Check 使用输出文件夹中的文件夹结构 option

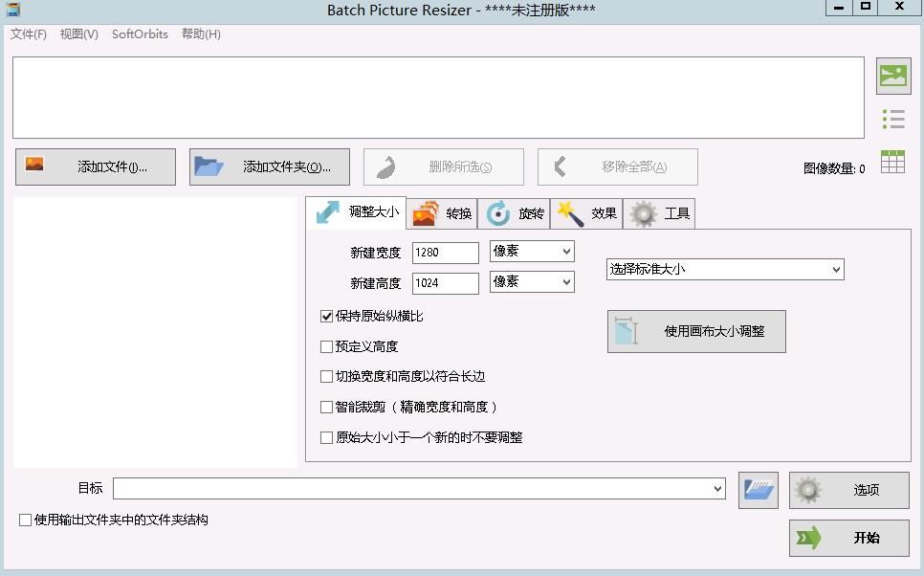point(25,520)
